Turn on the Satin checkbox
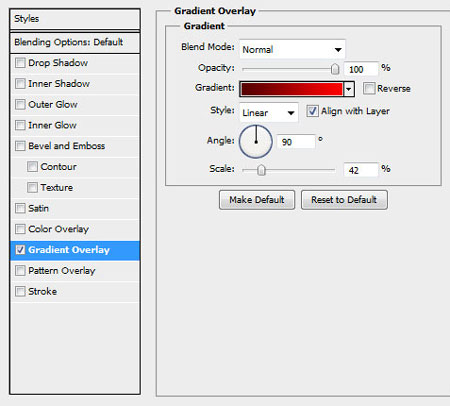 (x=20, y=208)
